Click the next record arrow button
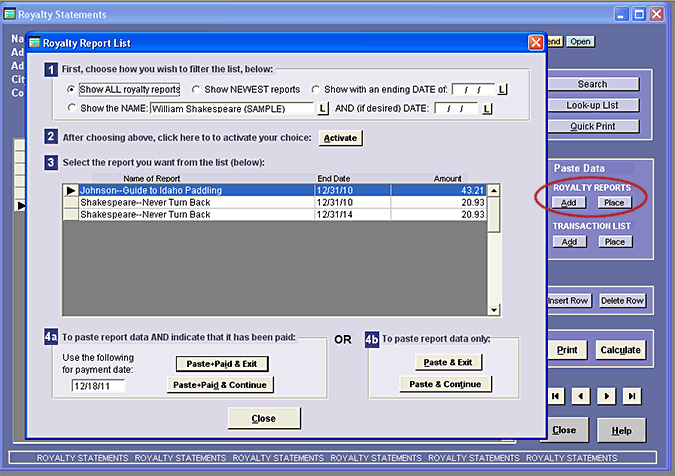Viewport: 675px width, 476px height. (606, 396)
